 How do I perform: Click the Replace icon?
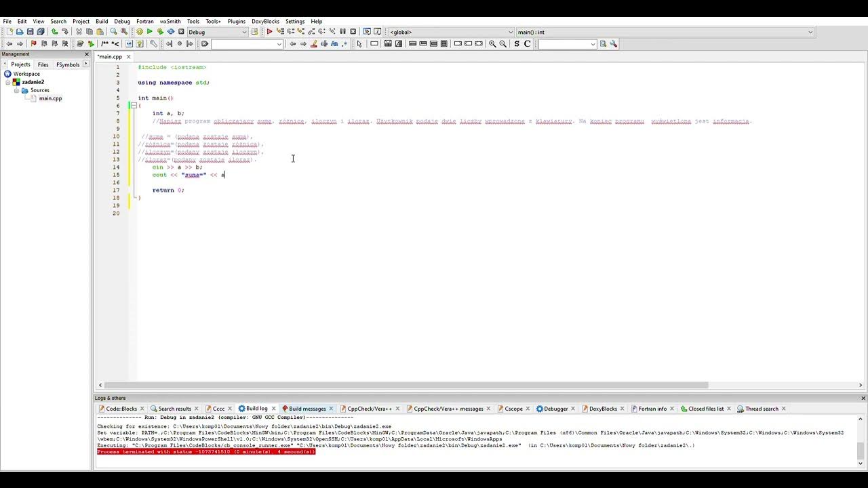tap(124, 32)
